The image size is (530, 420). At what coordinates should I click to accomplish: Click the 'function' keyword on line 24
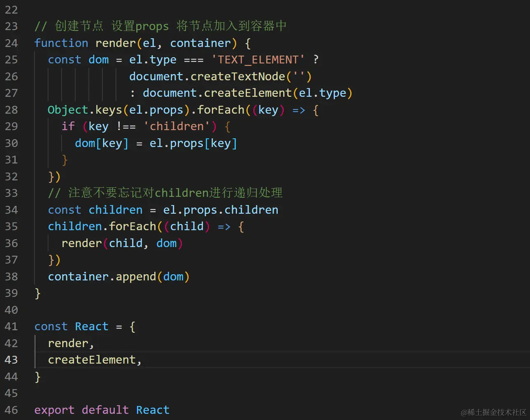(61, 43)
